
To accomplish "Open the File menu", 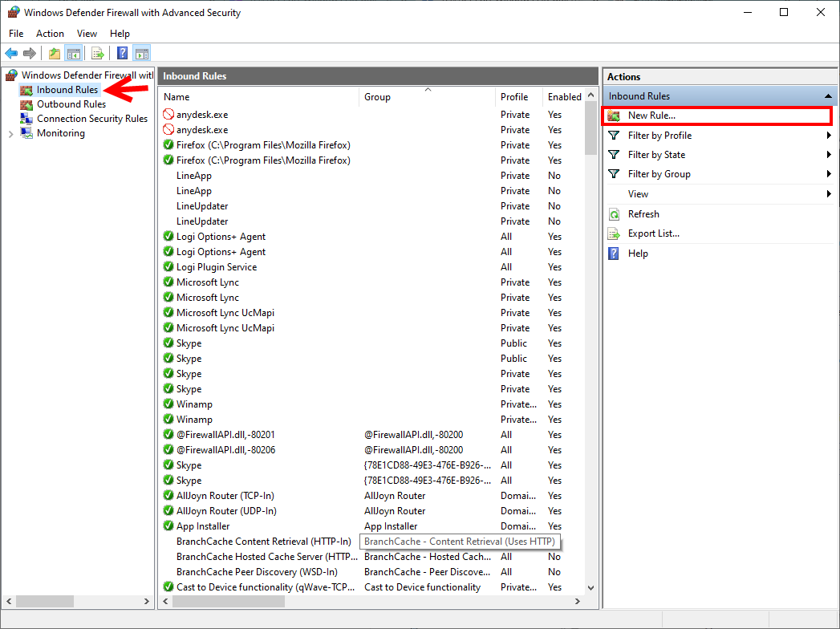I will (16, 33).
